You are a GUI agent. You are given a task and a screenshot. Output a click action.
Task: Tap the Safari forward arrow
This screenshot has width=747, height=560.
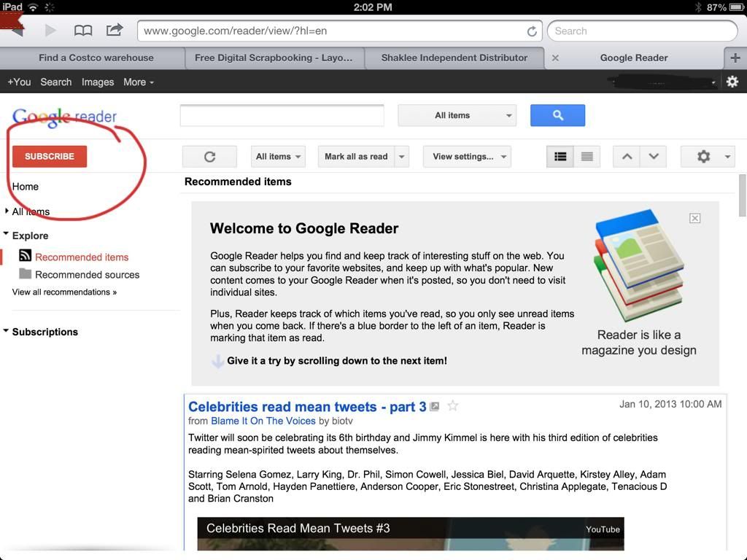click(x=50, y=31)
